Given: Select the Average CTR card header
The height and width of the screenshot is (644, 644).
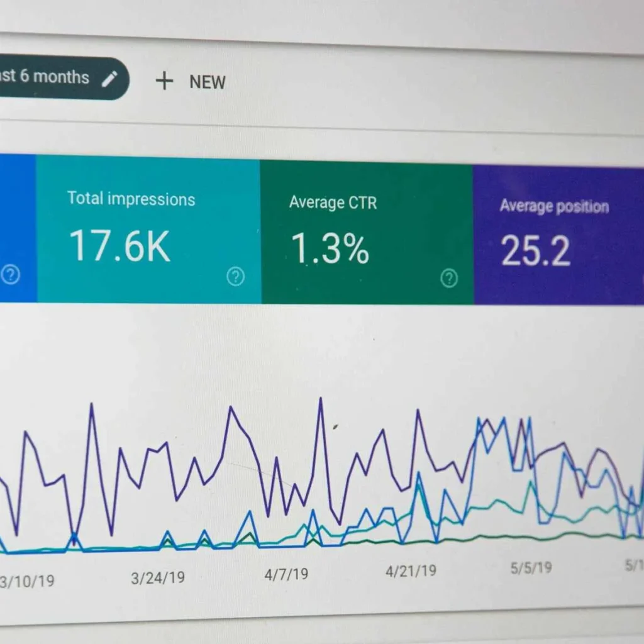Looking at the screenshot, I should click(333, 203).
